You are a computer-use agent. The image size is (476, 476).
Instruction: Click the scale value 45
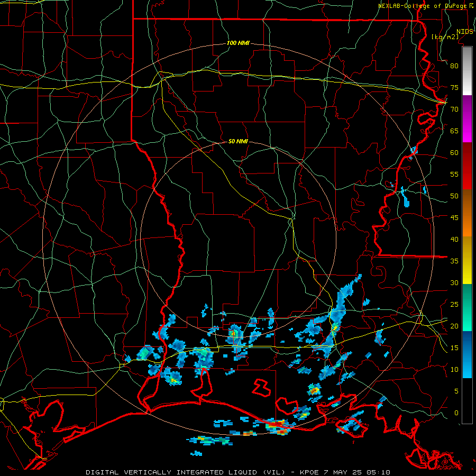[454, 218]
